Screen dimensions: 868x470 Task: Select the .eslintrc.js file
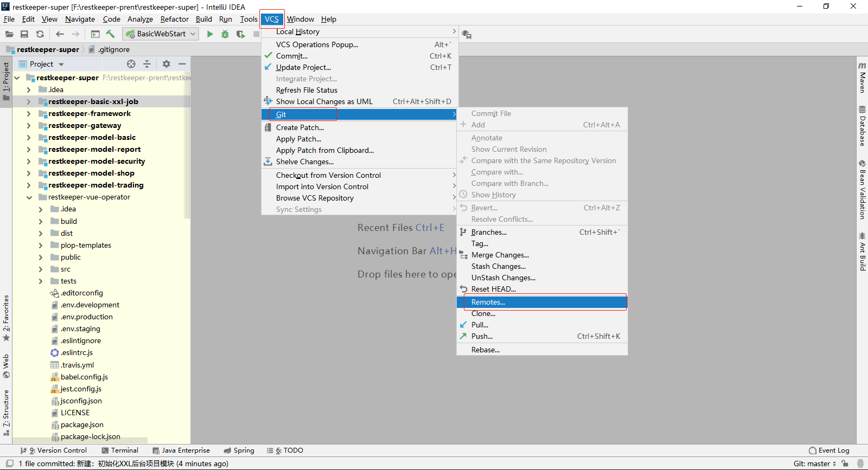76,353
